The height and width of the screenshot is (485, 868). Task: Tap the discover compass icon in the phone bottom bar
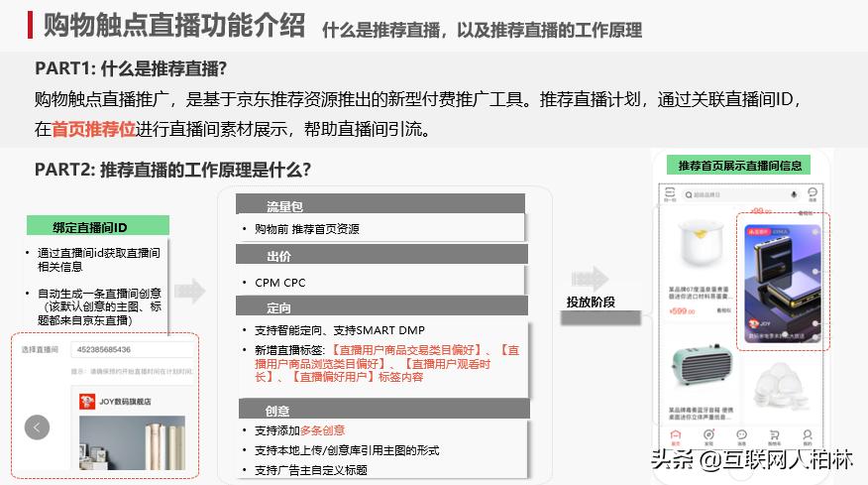click(x=708, y=435)
